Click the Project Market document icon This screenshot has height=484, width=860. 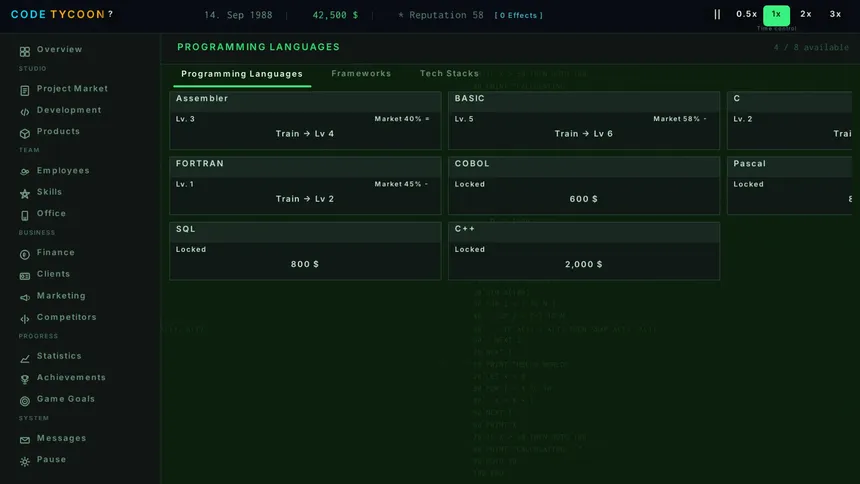(25, 91)
